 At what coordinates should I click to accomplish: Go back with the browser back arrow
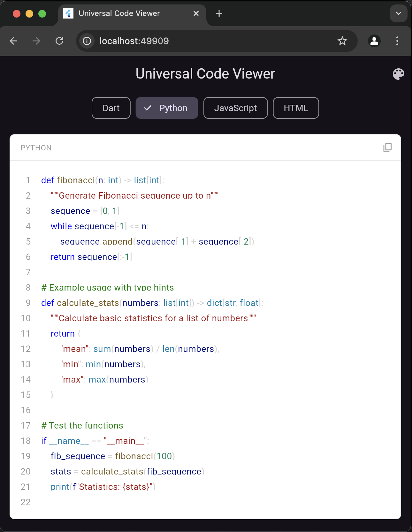point(13,41)
